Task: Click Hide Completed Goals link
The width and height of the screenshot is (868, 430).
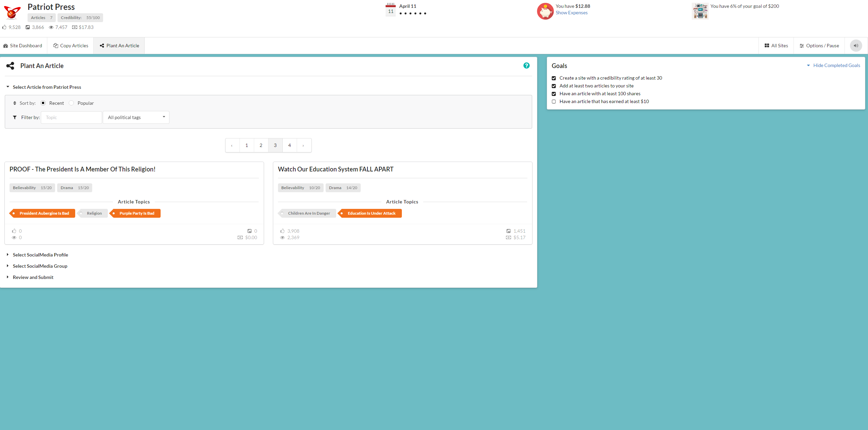Action: click(836, 65)
